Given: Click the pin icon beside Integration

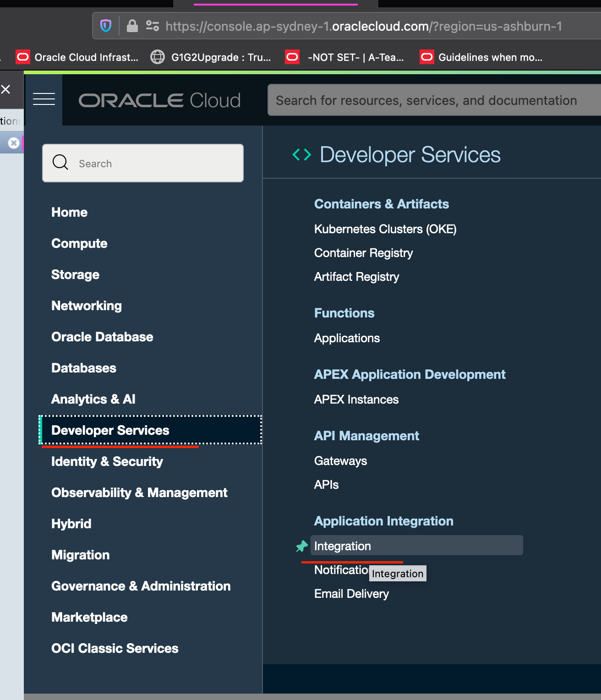Looking at the screenshot, I should pyautogui.click(x=302, y=546).
